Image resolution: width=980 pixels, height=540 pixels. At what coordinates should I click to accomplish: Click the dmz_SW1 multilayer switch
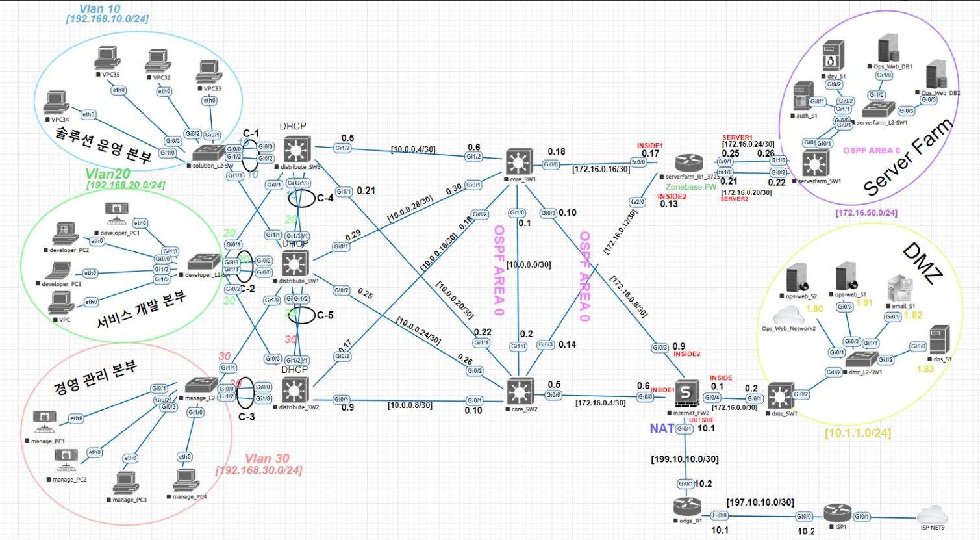(781, 396)
